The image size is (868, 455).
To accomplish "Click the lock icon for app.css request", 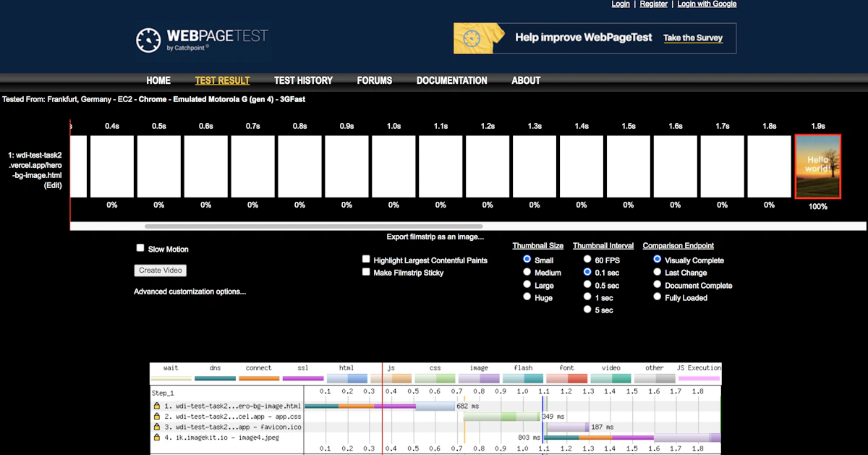I will click(157, 417).
